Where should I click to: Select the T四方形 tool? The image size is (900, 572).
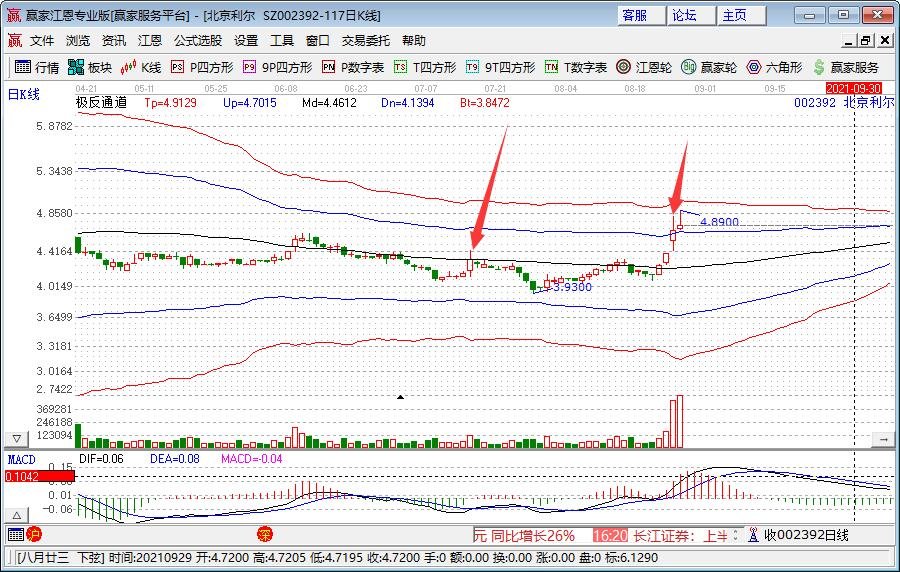[x=425, y=68]
